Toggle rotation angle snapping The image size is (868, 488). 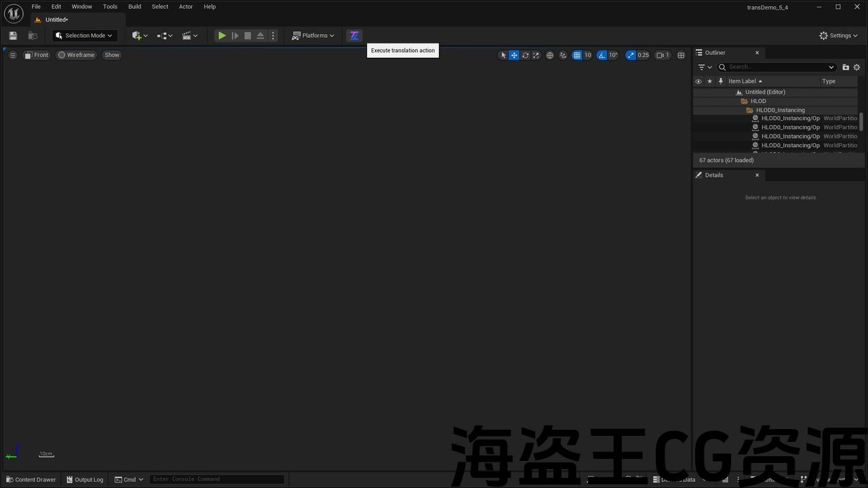tap(602, 56)
